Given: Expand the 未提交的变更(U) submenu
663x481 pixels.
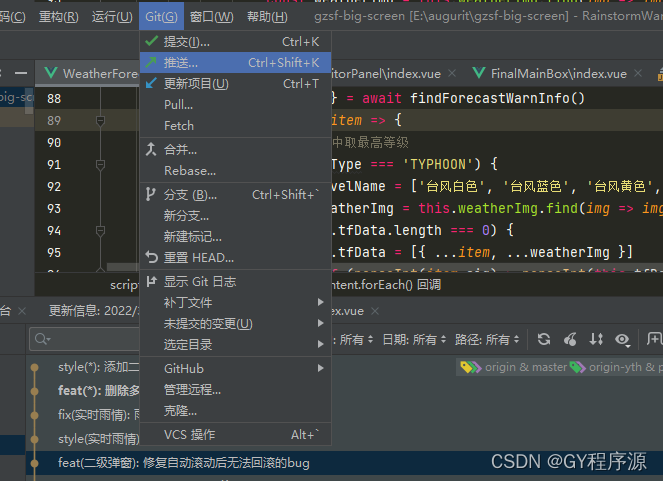Looking at the screenshot, I should [x=236, y=323].
